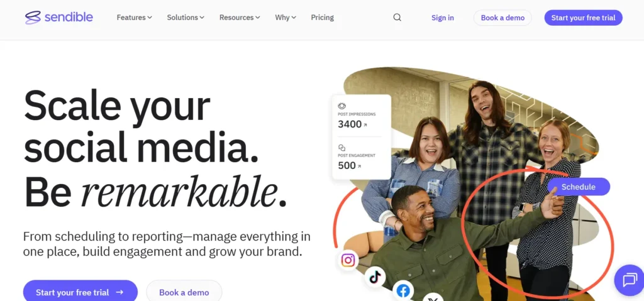Click the Sendible logo
This screenshot has height=301, width=644.
[x=58, y=18]
